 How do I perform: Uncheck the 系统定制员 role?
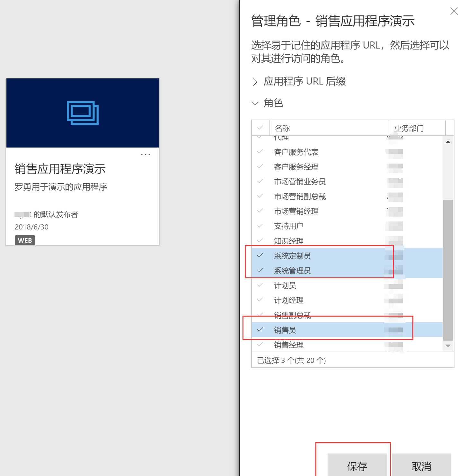point(260,256)
